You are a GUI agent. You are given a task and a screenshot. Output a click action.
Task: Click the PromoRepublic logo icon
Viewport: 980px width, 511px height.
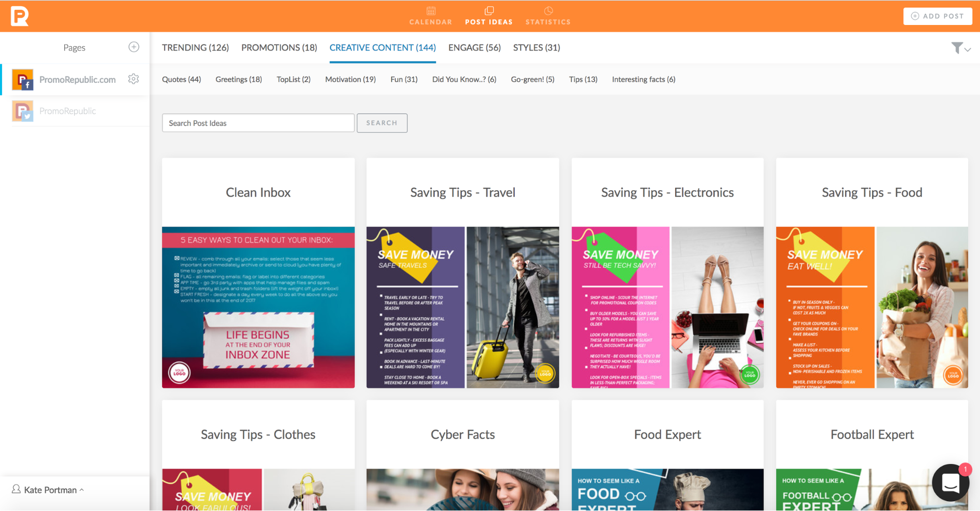point(20,16)
